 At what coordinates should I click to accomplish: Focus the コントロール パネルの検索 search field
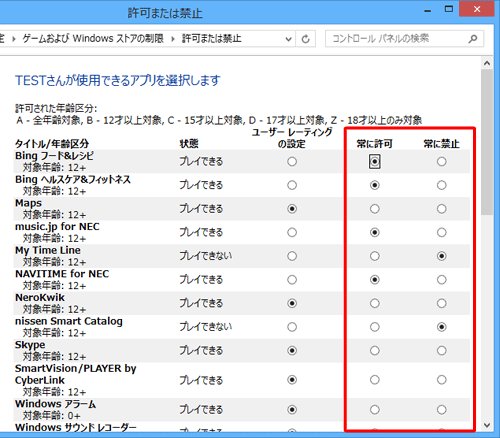404,39
